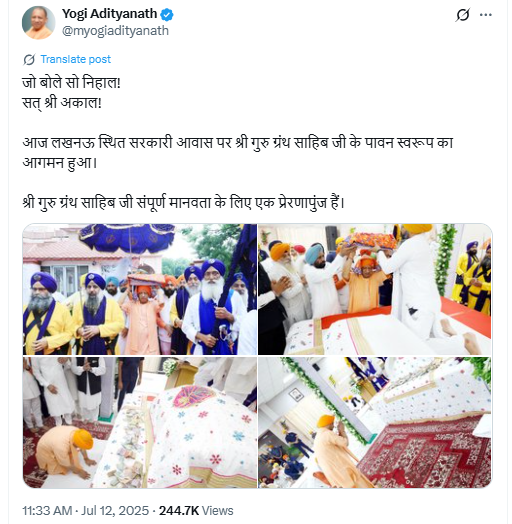The width and height of the screenshot is (512, 524).
Task: Click Translate post link
Action: pos(76,59)
